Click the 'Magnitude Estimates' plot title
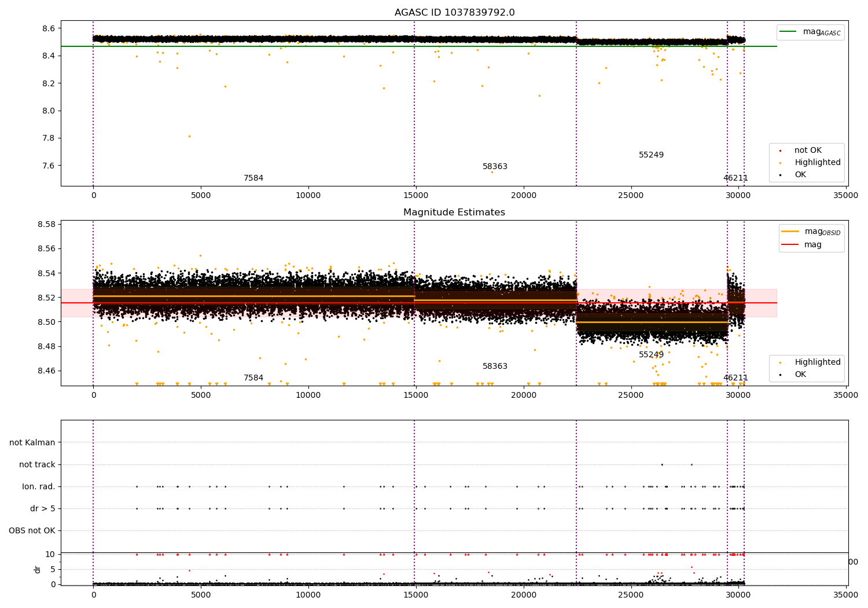868x608 pixels. pos(454,213)
